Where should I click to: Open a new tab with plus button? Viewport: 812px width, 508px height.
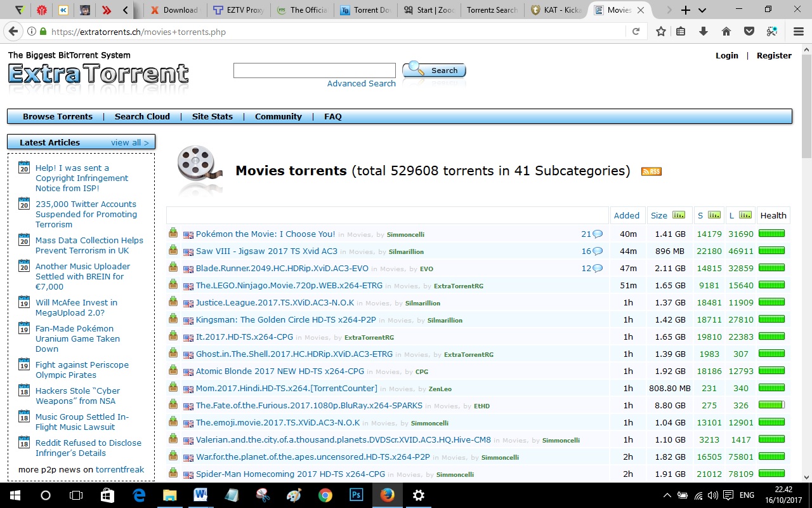(686, 10)
